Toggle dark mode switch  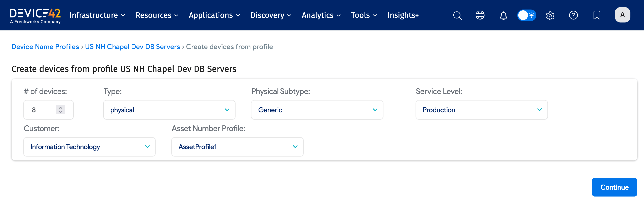point(527,15)
